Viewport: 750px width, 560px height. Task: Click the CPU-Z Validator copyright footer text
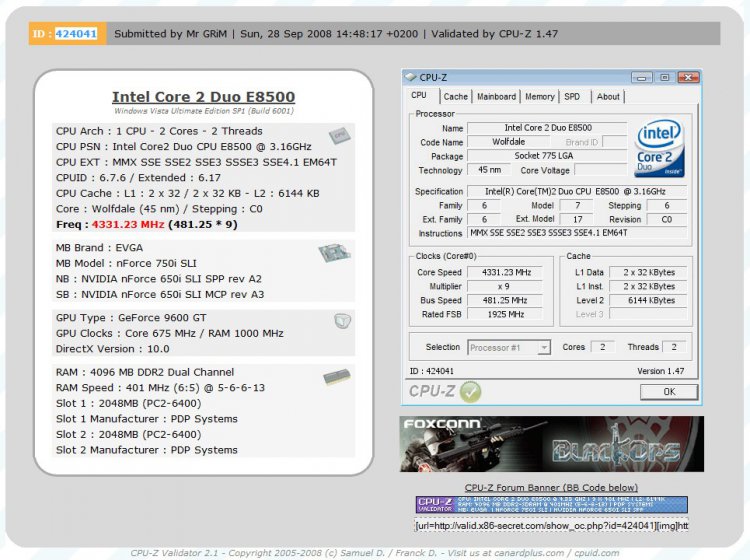(x=375, y=553)
